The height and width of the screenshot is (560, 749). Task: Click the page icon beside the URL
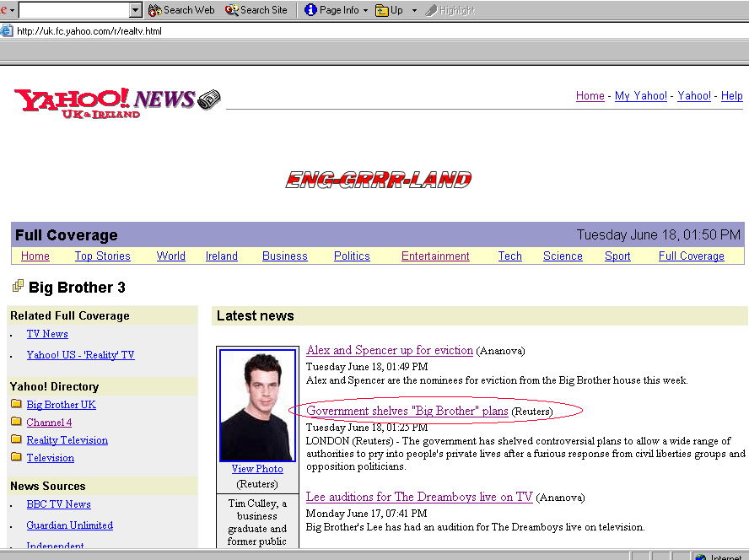(x=7, y=31)
